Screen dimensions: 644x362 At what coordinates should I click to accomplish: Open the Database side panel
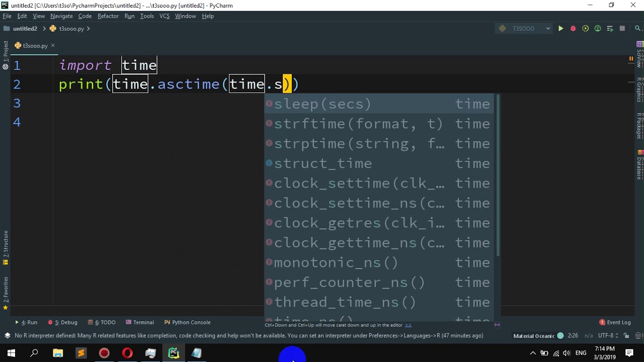(640, 164)
